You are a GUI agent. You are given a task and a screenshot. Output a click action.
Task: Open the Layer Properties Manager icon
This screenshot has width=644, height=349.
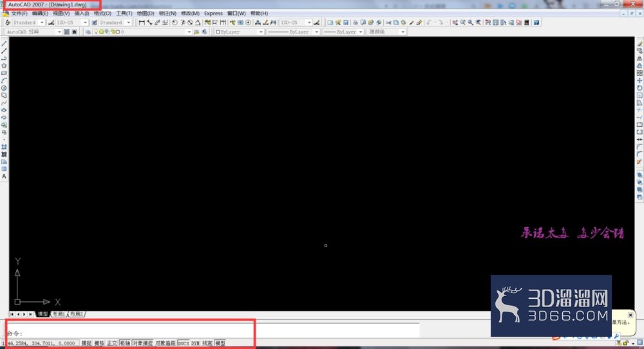point(88,32)
